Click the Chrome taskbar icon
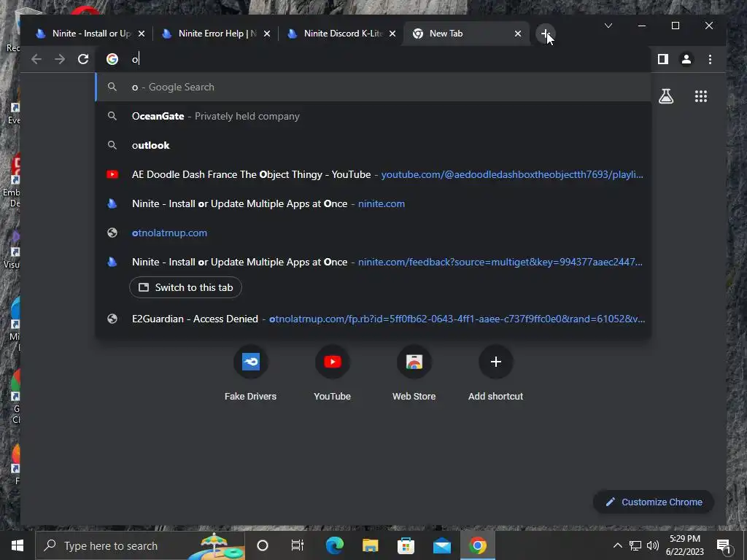Viewport: 747px width, 560px height. tap(478, 545)
